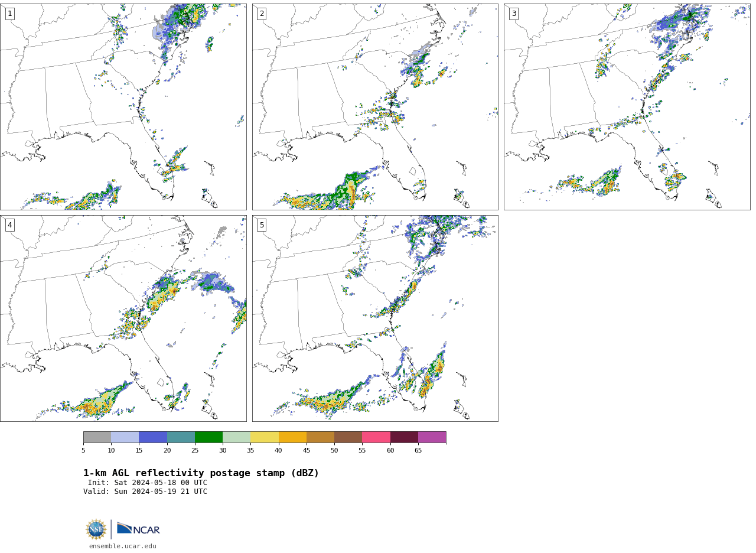The width and height of the screenshot is (756, 553).
Task: Click the tan 45-50 dBZ swatch
Action: coord(320,437)
